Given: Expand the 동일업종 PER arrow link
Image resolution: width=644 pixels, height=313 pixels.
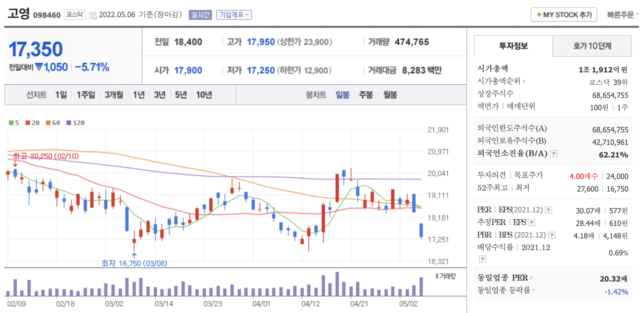Looking at the screenshot, I should [532, 278].
